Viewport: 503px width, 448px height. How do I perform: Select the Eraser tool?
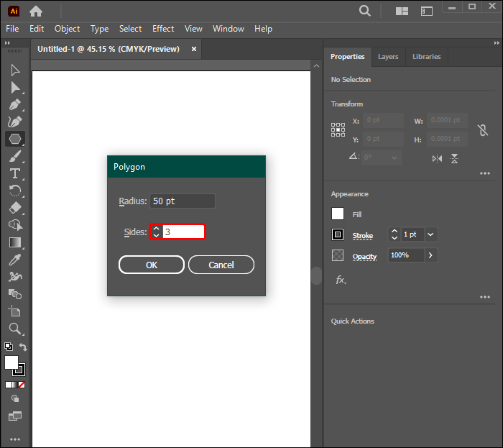tap(14, 208)
